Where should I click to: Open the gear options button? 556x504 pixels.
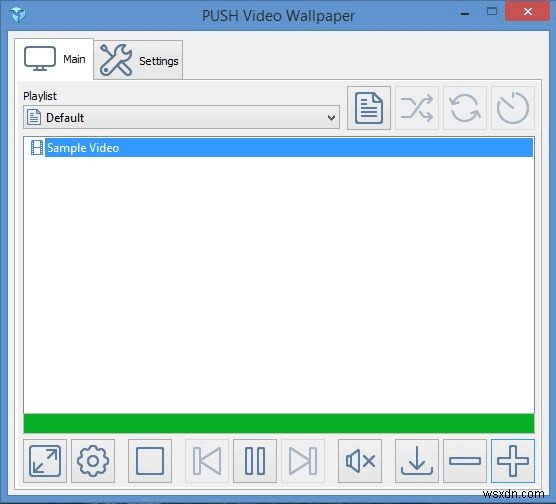[93, 461]
